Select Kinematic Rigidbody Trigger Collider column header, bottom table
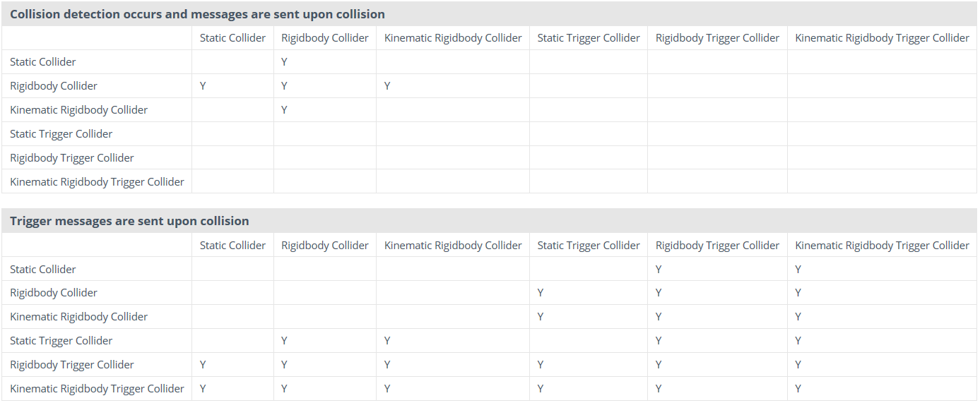The height and width of the screenshot is (403, 980). click(x=882, y=246)
